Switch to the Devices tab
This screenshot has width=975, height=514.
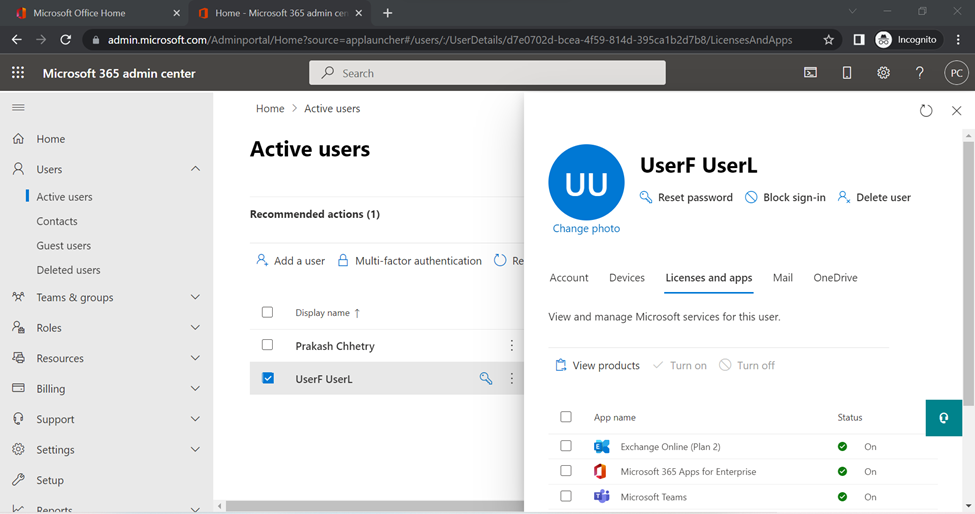(x=627, y=278)
